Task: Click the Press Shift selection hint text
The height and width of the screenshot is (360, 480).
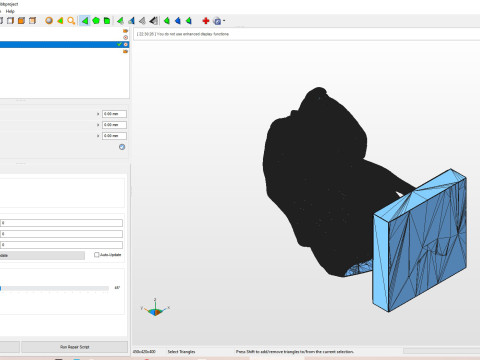Action: click(295, 352)
